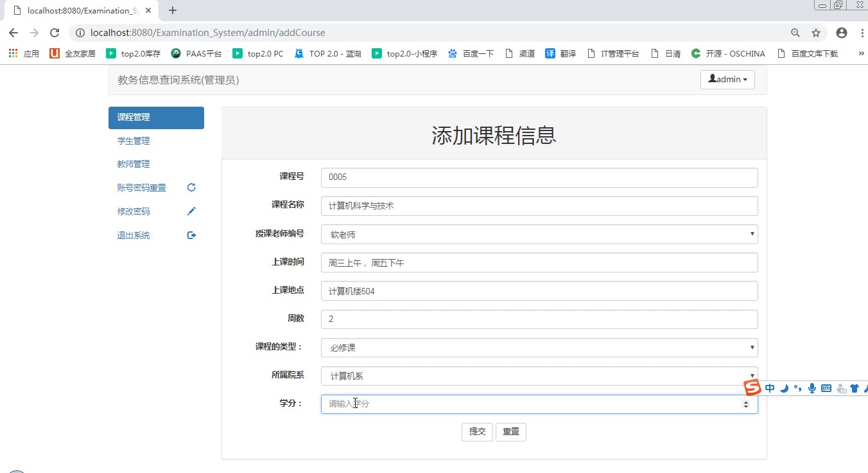Select 课程管理 in the sidebar
Viewport: 868px width, 473px height.
[x=156, y=118]
